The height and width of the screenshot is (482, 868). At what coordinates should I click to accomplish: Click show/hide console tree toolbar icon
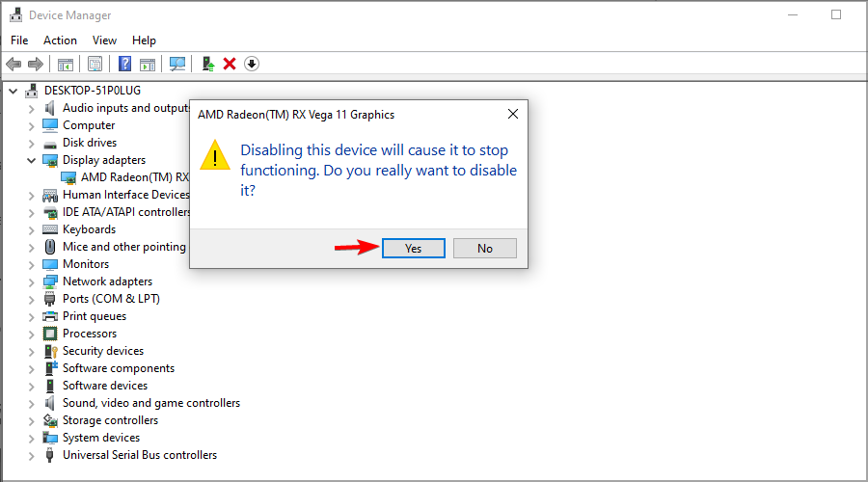(x=66, y=65)
